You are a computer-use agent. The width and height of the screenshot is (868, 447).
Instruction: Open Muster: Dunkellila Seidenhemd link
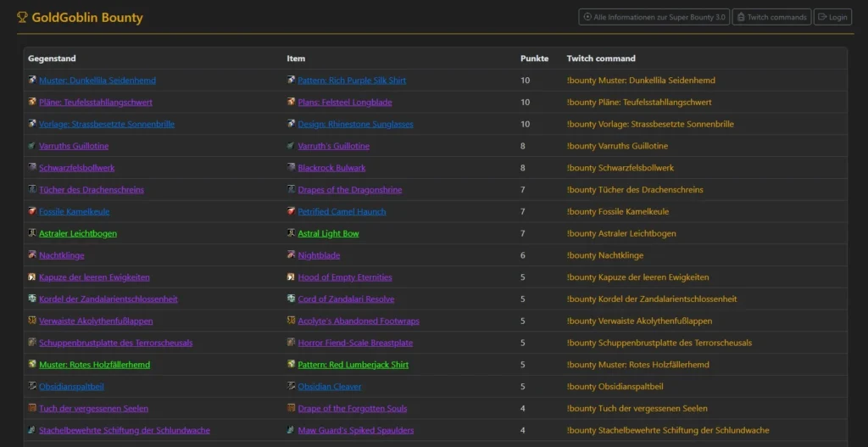97,81
